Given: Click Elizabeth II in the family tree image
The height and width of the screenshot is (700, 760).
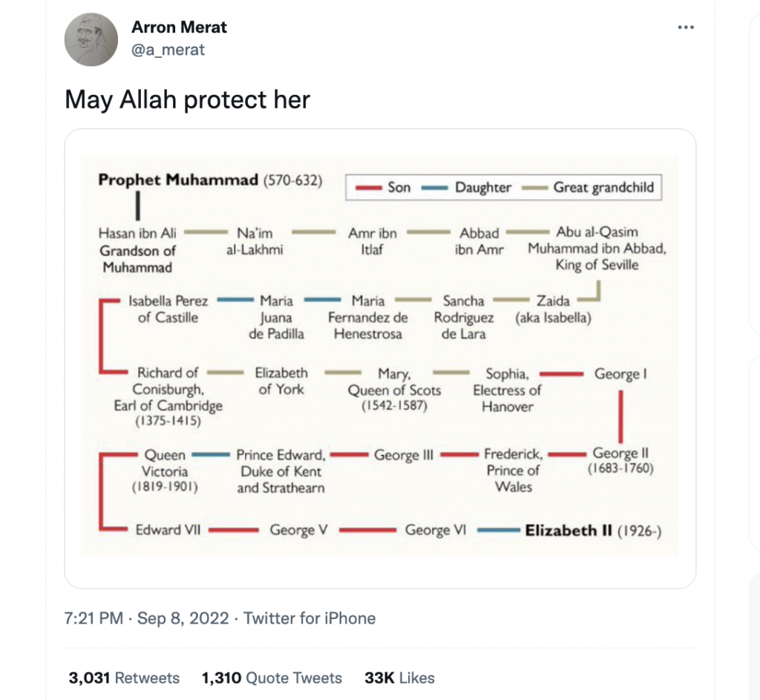Looking at the screenshot, I should (569, 531).
